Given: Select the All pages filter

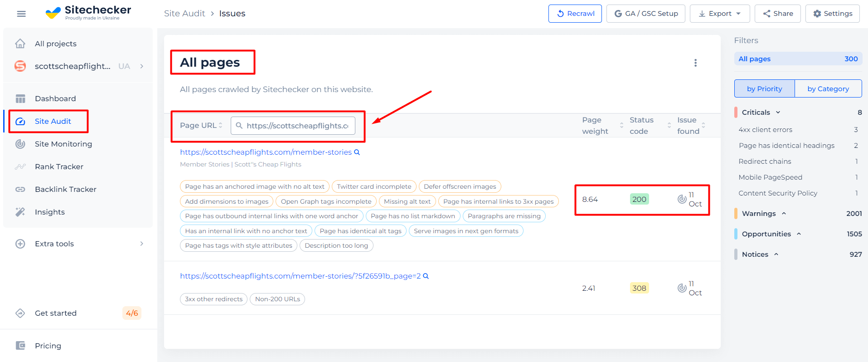Looking at the screenshot, I should click(798, 59).
